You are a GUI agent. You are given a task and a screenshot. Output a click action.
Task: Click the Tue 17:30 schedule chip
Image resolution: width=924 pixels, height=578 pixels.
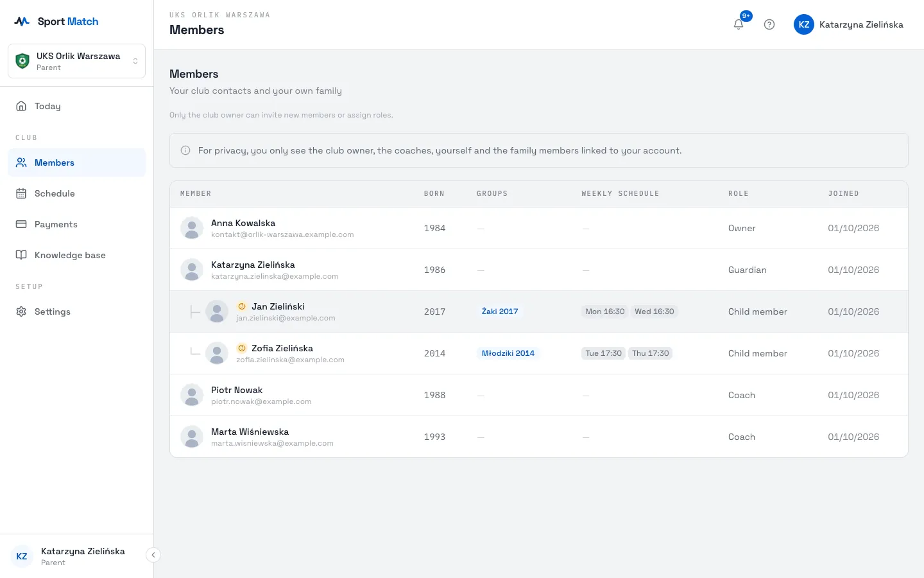(x=604, y=353)
